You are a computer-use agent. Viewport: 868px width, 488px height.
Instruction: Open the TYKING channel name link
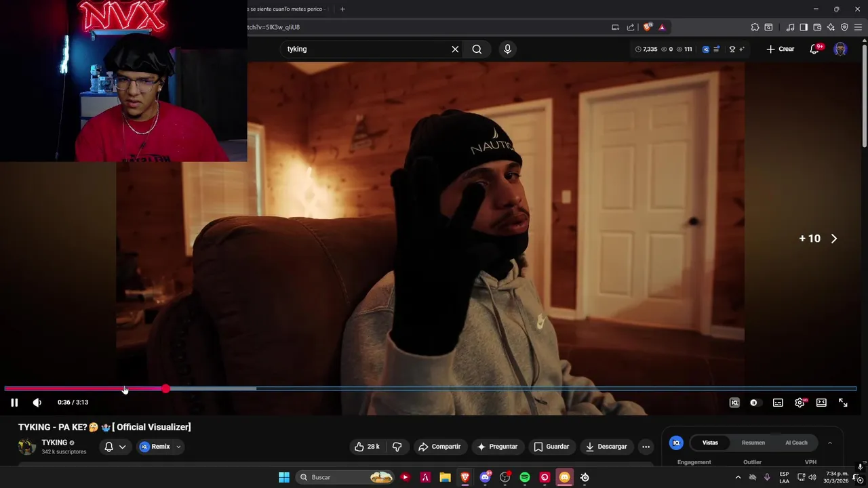click(54, 443)
